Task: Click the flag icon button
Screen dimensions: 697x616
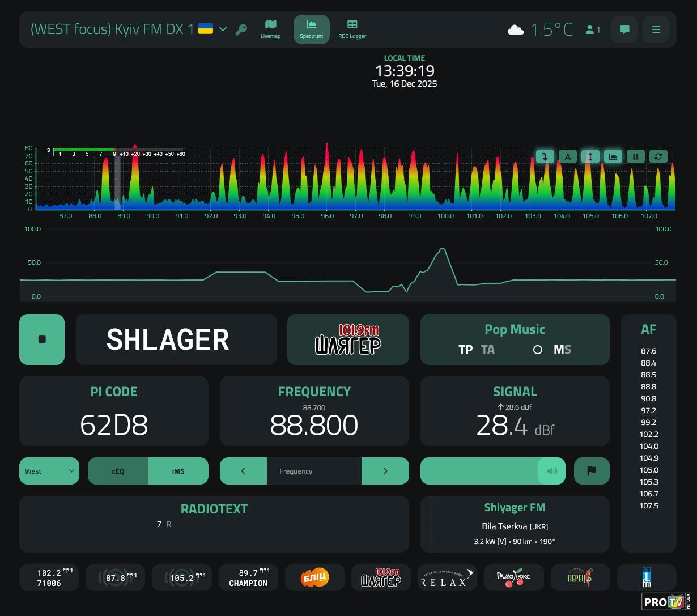Action: [591, 471]
